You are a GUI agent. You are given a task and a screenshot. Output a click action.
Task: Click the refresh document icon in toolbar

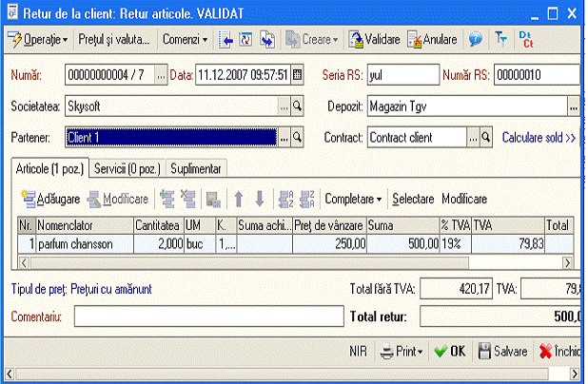coord(246,39)
